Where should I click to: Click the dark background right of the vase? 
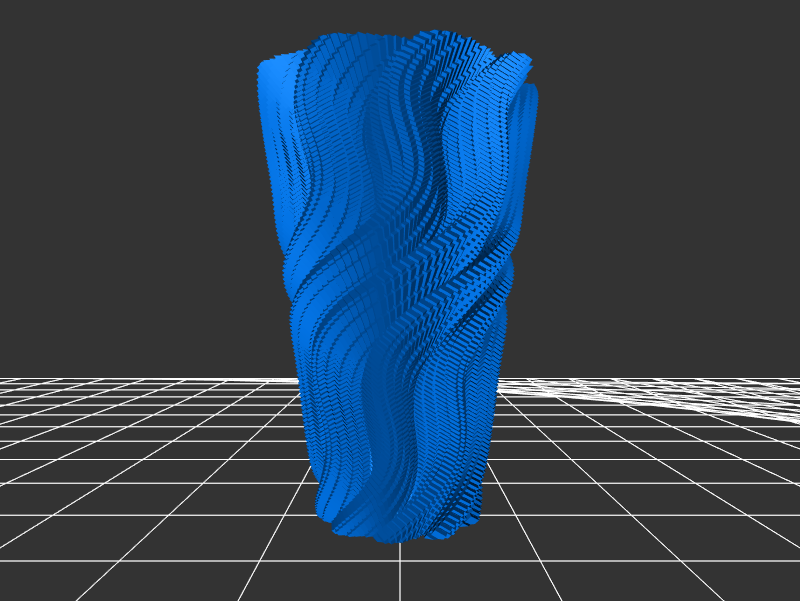670,200
